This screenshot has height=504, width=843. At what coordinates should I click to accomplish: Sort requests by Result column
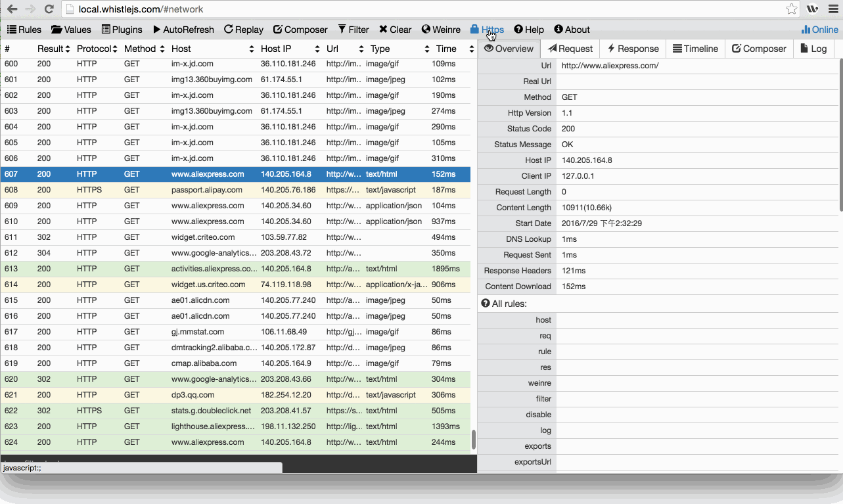[x=53, y=49]
